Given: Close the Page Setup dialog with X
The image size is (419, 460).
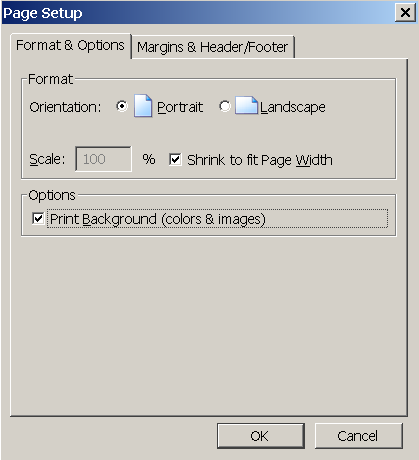Looking at the screenshot, I should [x=405, y=13].
